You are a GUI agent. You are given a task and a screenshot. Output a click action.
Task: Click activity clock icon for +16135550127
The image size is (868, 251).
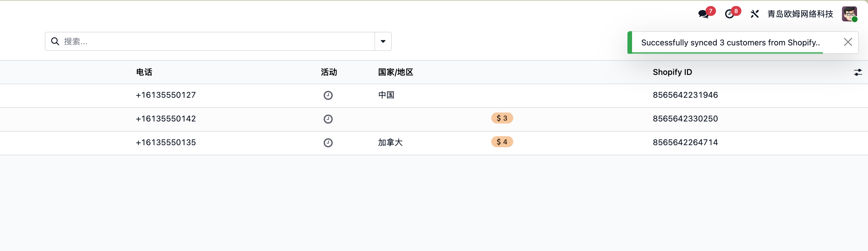pyautogui.click(x=328, y=95)
